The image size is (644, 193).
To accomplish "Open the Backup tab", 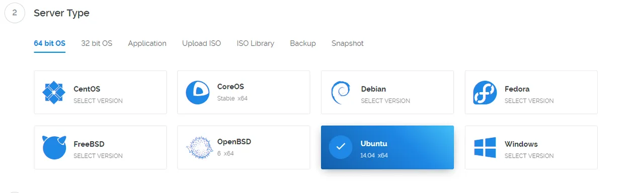I will [303, 43].
